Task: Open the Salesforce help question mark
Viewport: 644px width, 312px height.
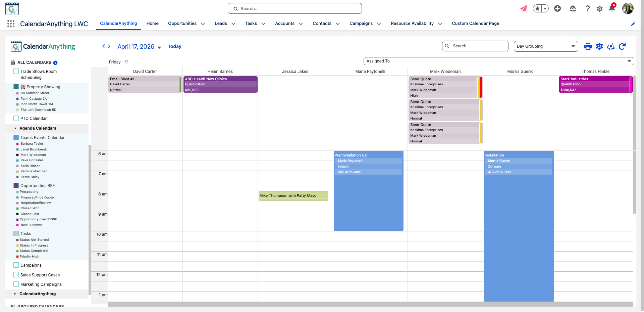Action: pos(587,8)
